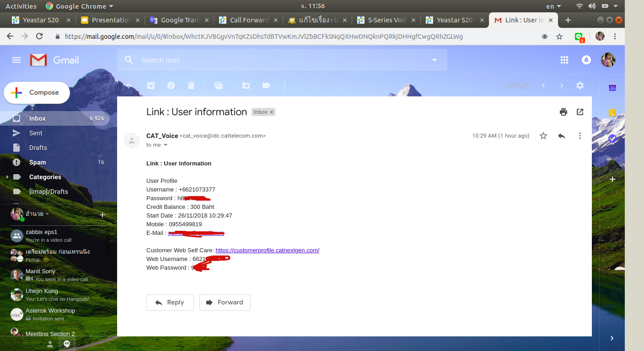The width and height of the screenshot is (644, 351).
Task: Open the customerprofile.catnextgen.com link
Action: pyautogui.click(x=267, y=250)
